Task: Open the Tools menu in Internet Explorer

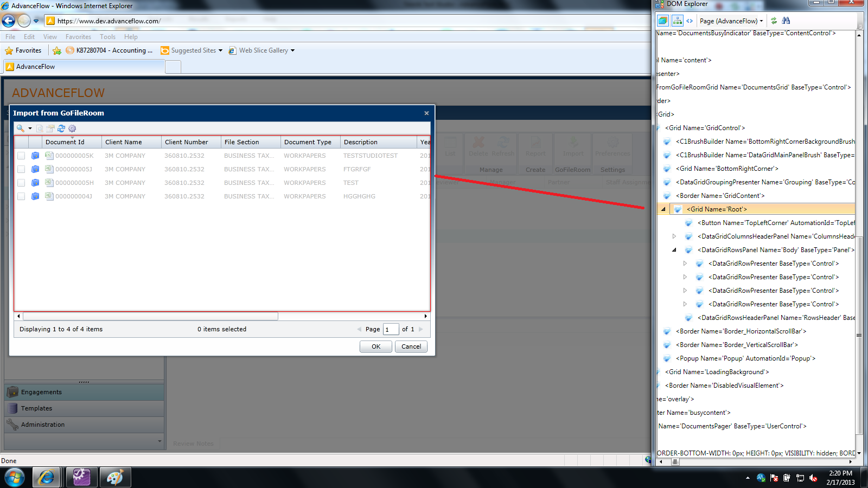Action: pyautogui.click(x=107, y=37)
